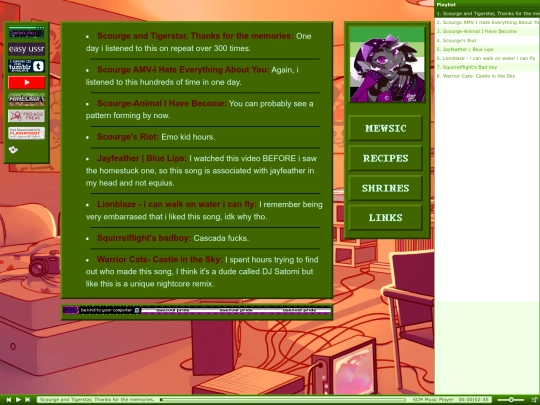Select playlist track 4 Scourge's Riot
The width and height of the screenshot is (540, 405).
click(x=487, y=40)
